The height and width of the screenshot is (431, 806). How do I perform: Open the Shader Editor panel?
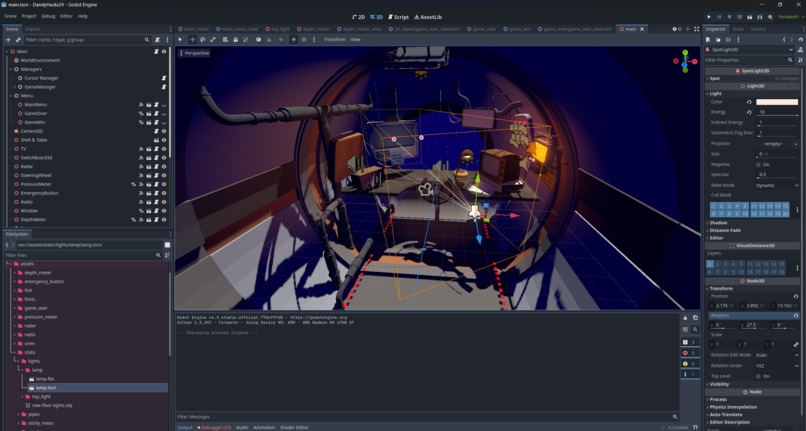294,427
